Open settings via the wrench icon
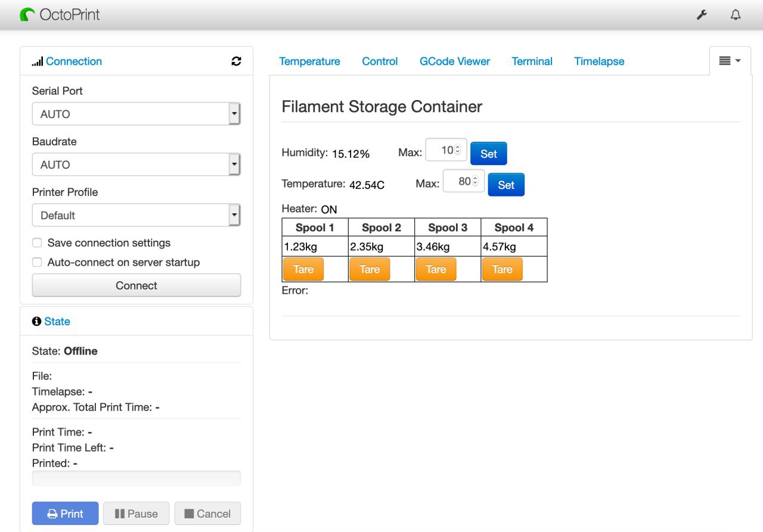763x532 pixels. point(702,15)
